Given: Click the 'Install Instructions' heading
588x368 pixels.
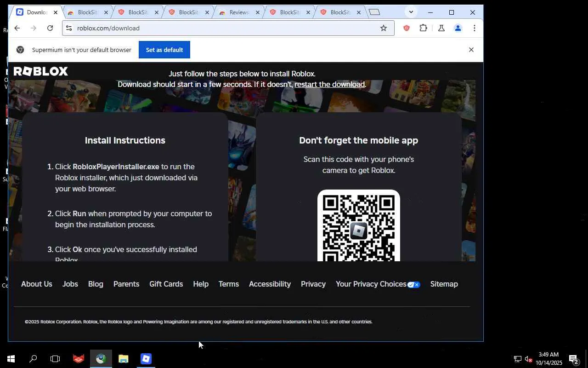Looking at the screenshot, I should point(125,140).
